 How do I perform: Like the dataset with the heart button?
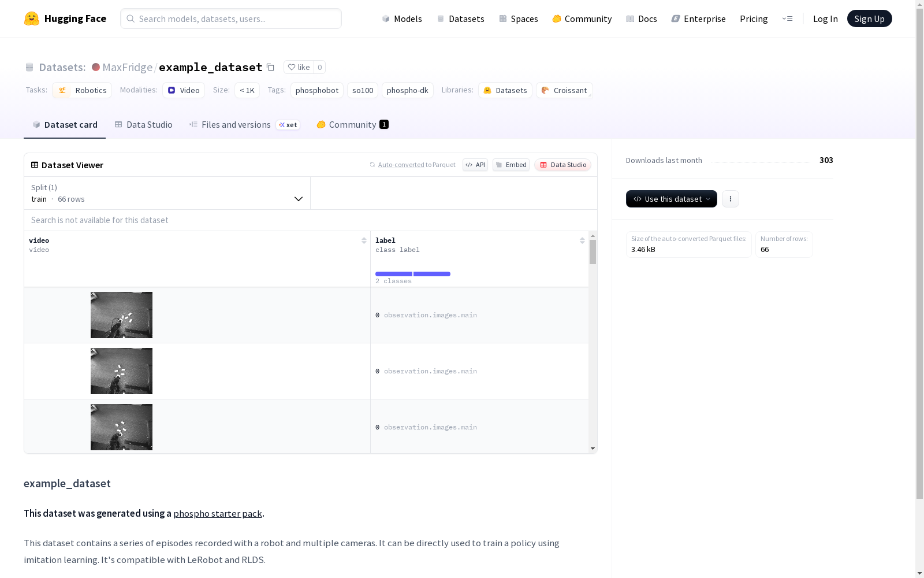(299, 67)
